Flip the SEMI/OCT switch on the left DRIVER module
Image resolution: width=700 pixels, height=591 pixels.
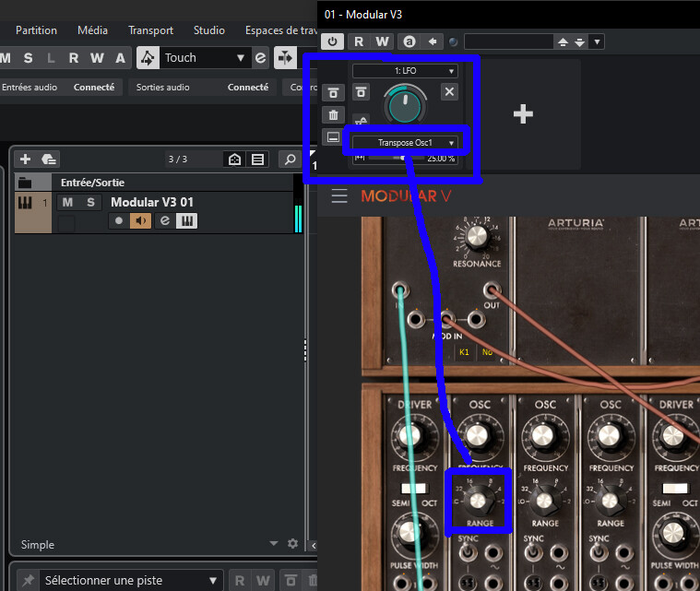click(x=414, y=489)
